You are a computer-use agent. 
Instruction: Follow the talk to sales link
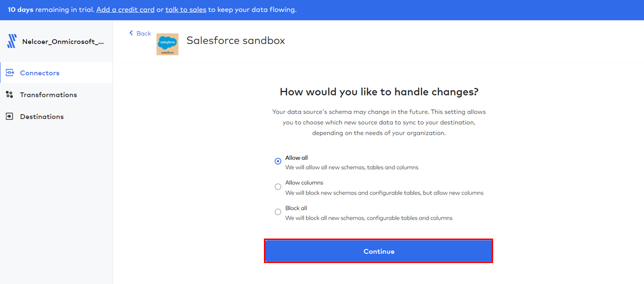[186, 10]
